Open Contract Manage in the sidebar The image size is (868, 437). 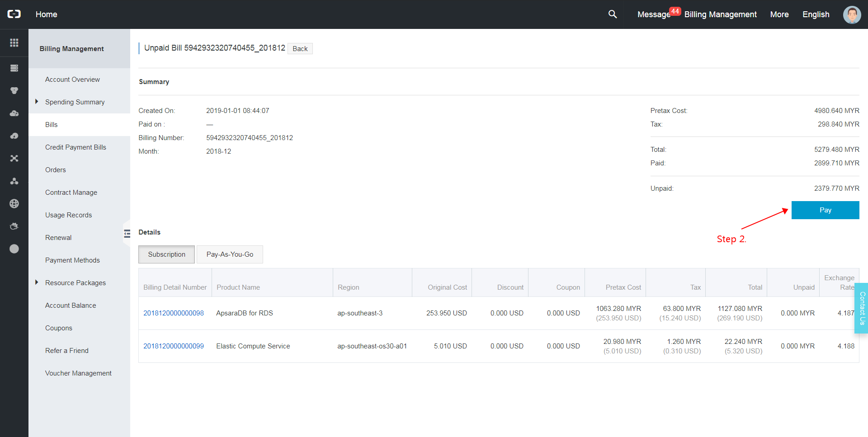tap(71, 192)
